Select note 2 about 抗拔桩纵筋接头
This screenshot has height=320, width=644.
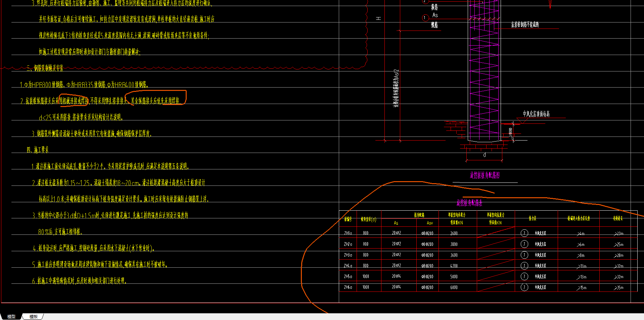click(x=100, y=101)
